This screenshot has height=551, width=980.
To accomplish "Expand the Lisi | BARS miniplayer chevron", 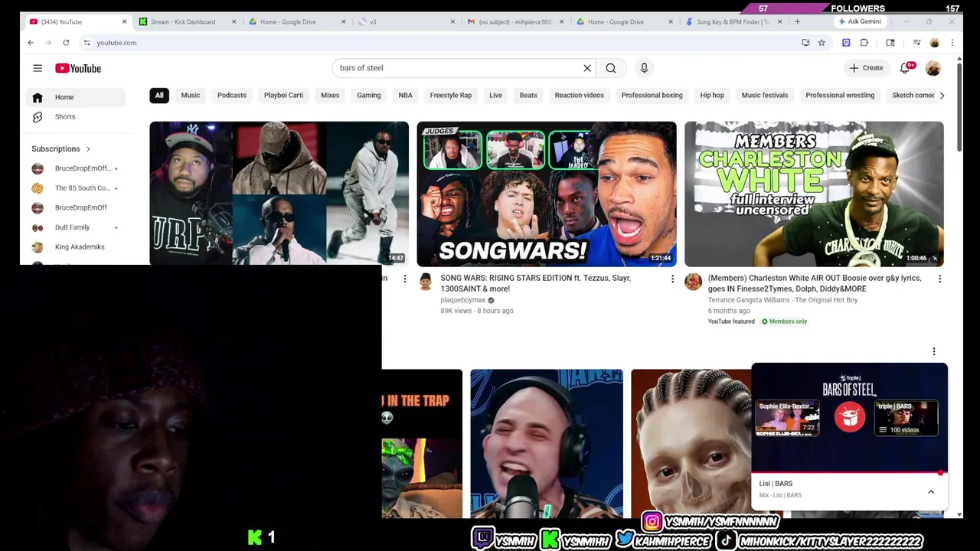I will pyautogui.click(x=931, y=492).
